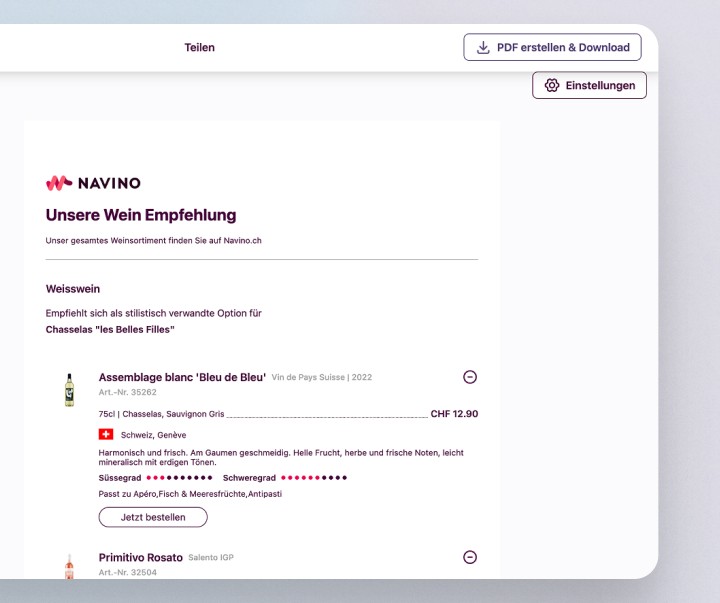The width and height of the screenshot is (720, 603).
Task: Remove Primitivo Rosato from the list
Action: pyautogui.click(x=470, y=557)
